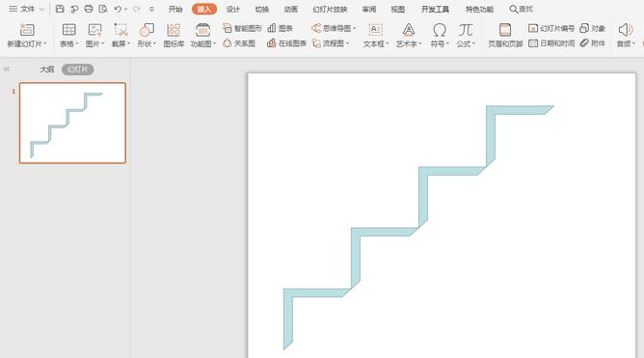The height and width of the screenshot is (358, 644).
Task: Click the Print Preview icon
Action: click(x=103, y=9)
